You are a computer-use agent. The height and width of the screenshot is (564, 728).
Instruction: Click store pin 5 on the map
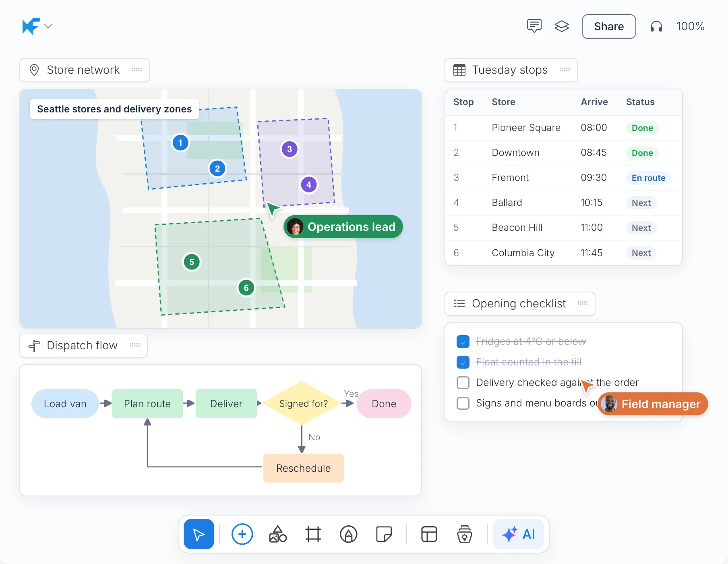(192, 262)
